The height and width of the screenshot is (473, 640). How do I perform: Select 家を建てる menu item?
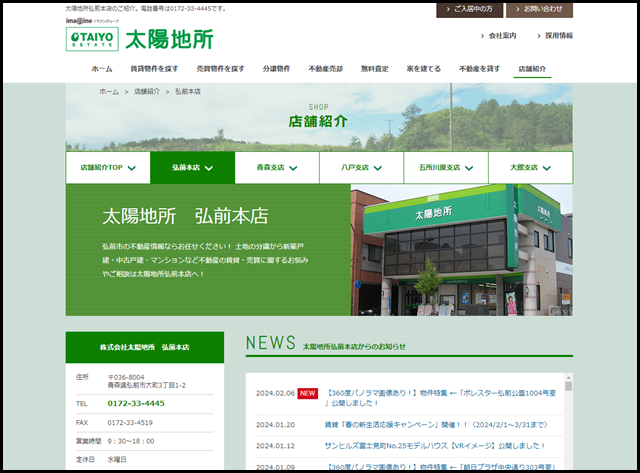[x=424, y=69]
